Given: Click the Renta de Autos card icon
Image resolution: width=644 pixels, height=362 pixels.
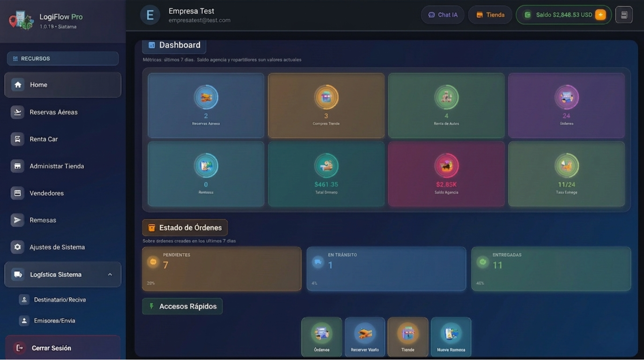Looking at the screenshot, I should [446, 97].
